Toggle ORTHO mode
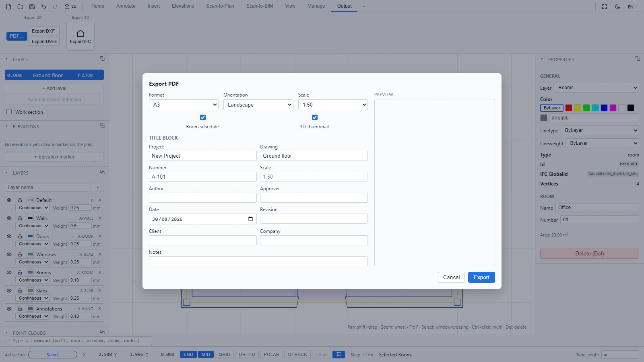 tap(247, 354)
